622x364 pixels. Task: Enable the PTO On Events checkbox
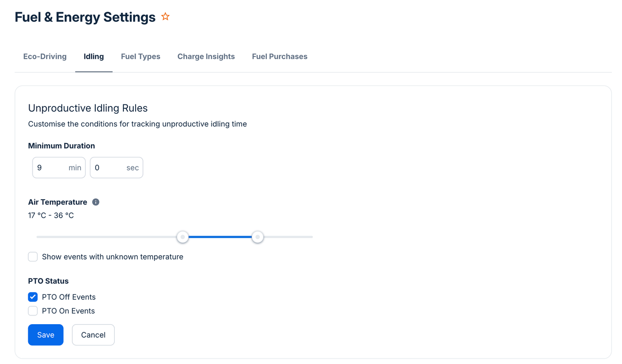(x=33, y=311)
